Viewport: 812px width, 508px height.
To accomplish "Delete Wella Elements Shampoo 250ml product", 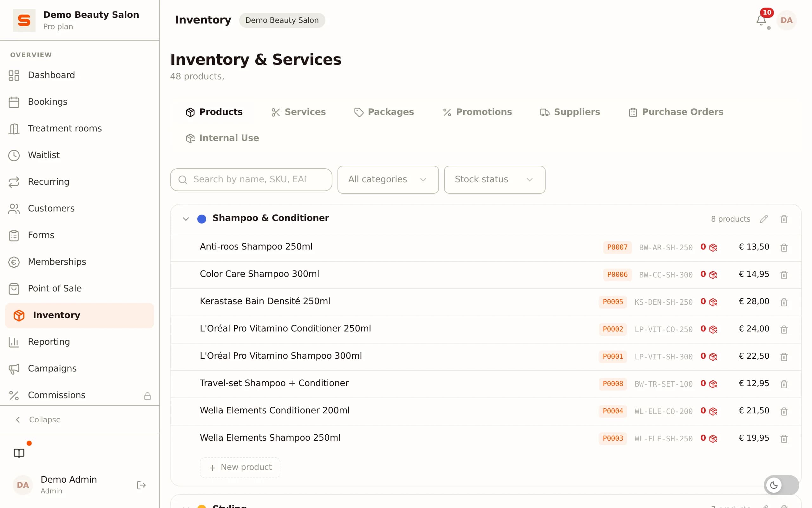I will click(x=784, y=438).
